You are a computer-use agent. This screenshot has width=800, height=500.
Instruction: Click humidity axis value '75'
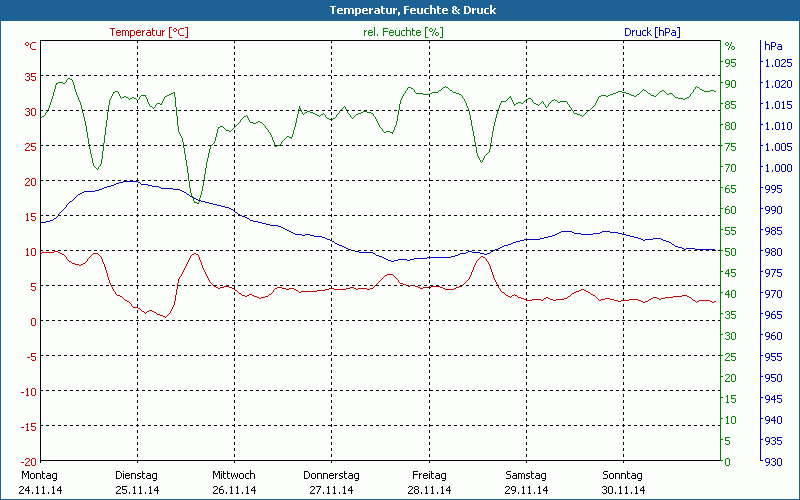[731, 147]
